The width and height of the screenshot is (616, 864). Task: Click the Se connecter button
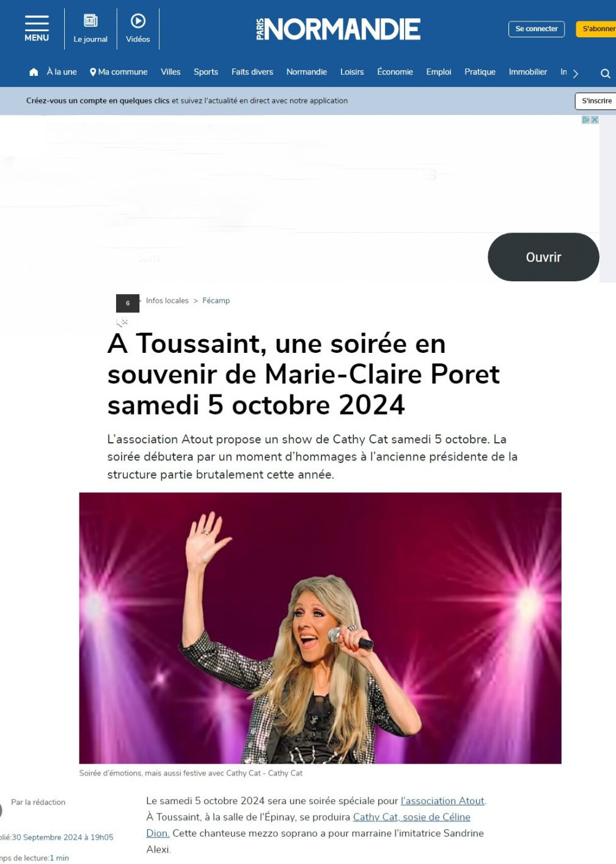(537, 29)
